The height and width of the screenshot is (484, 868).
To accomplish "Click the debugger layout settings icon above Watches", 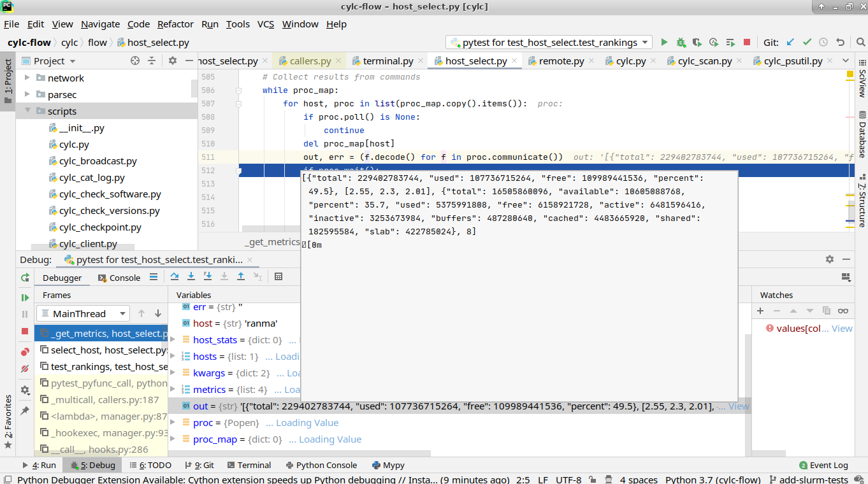I will tap(846, 277).
